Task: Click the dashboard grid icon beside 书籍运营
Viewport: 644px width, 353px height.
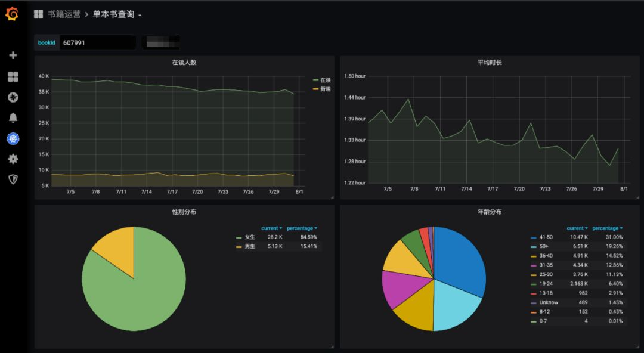Action: click(x=39, y=14)
